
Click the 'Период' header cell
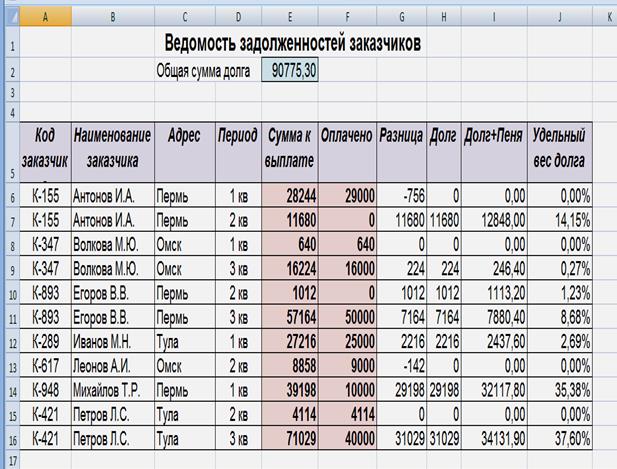click(x=238, y=152)
